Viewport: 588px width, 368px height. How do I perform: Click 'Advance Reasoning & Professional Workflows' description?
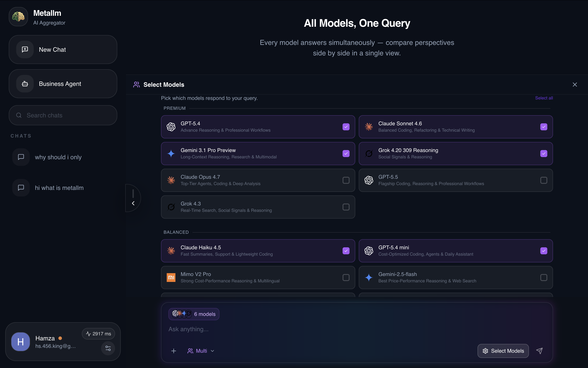coord(226,130)
